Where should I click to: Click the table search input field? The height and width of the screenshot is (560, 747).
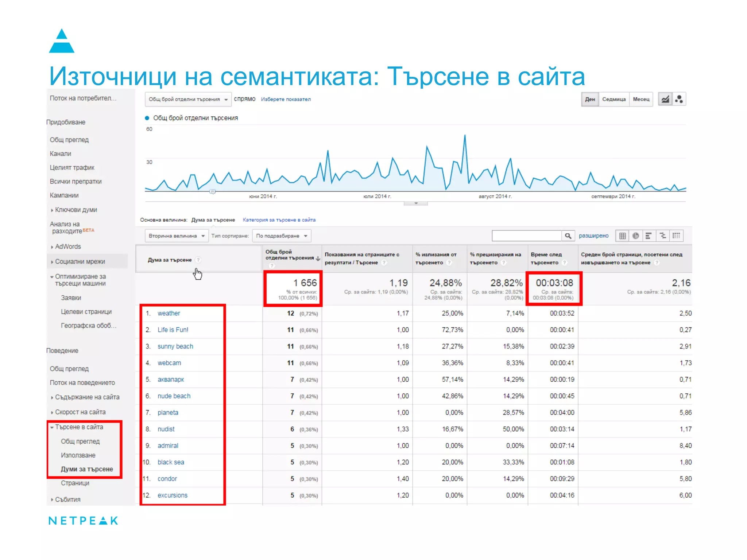[x=527, y=236]
